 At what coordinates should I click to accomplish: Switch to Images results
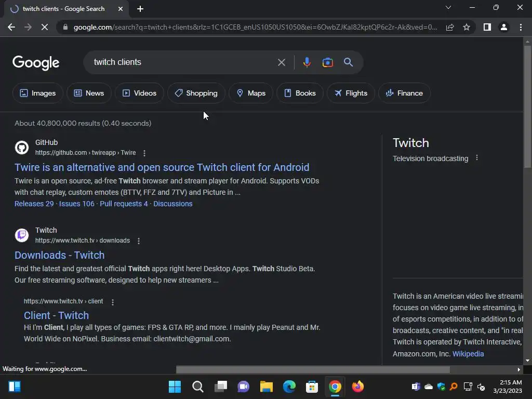pyautogui.click(x=37, y=93)
